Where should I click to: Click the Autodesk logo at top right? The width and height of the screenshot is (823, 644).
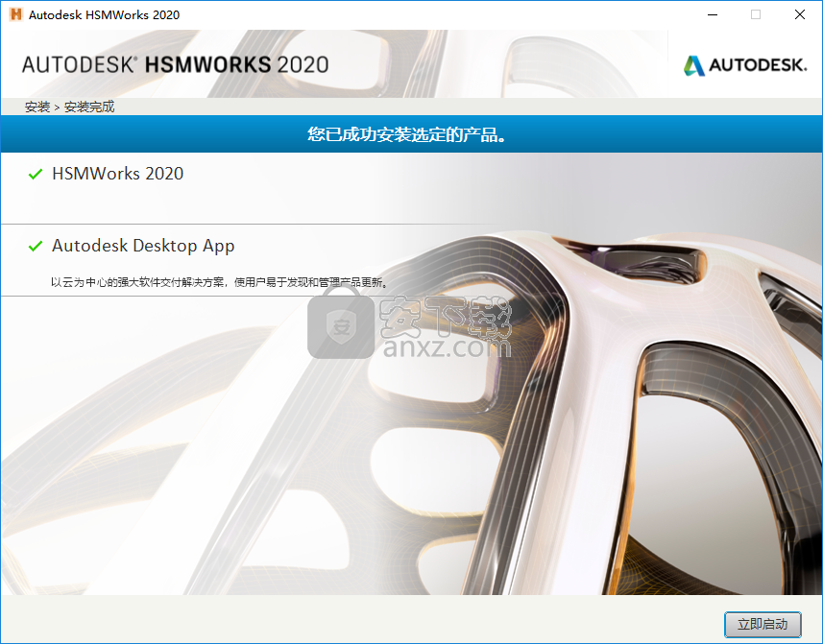745,65
